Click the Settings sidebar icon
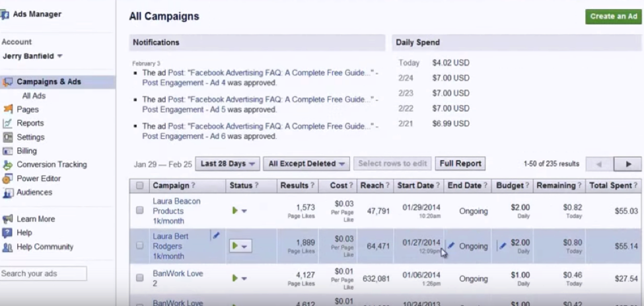This screenshot has height=306, width=644. (7, 137)
